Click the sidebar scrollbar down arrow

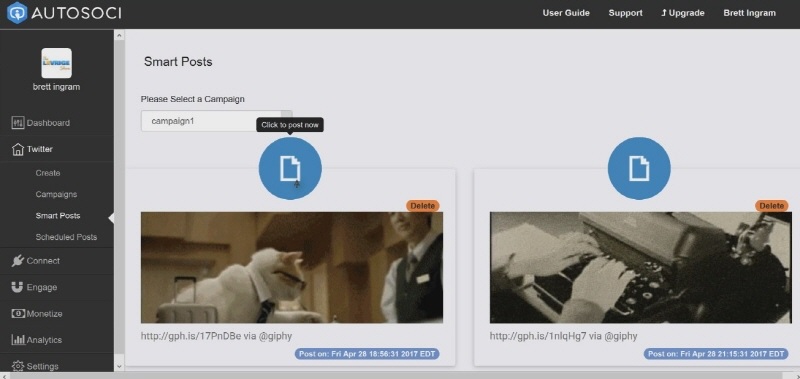pyautogui.click(x=119, y=366)
